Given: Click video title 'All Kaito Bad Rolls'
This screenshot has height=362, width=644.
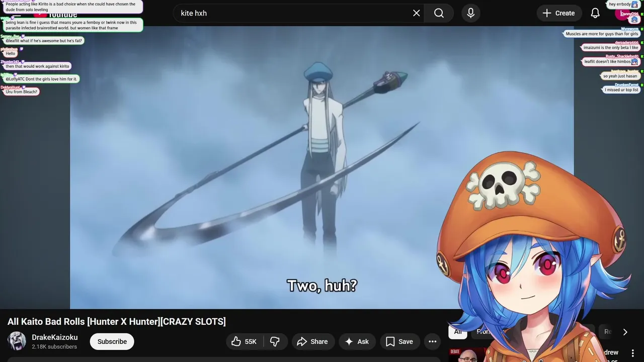Looking at the screenshot, I should coord(117,321).
